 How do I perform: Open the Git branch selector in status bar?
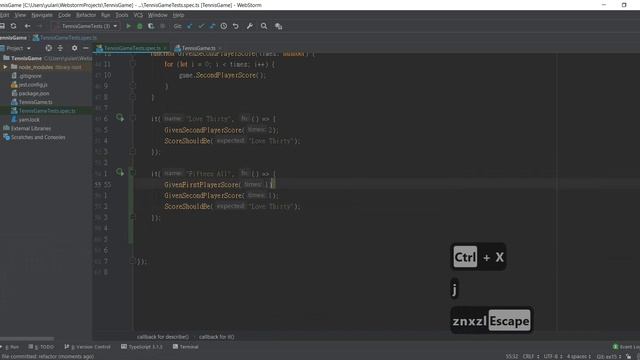pos(609,356)
